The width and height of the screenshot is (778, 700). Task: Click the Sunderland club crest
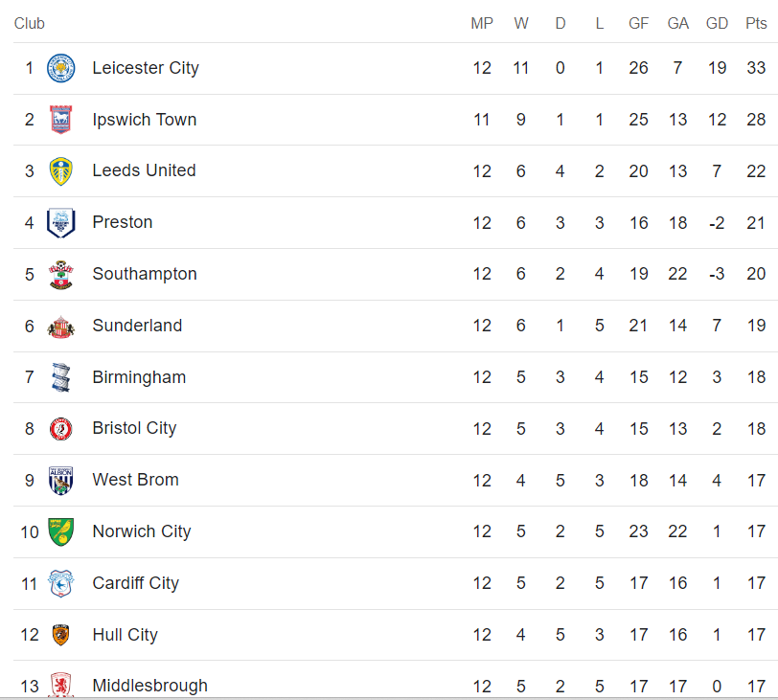pos(60,327)
